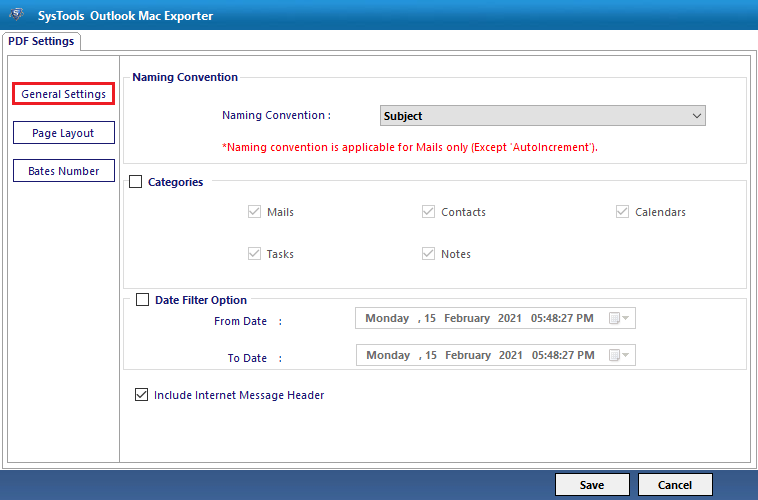Toggle the Notes category checkbox
This screenshot has height=500, width=758.
428,254
